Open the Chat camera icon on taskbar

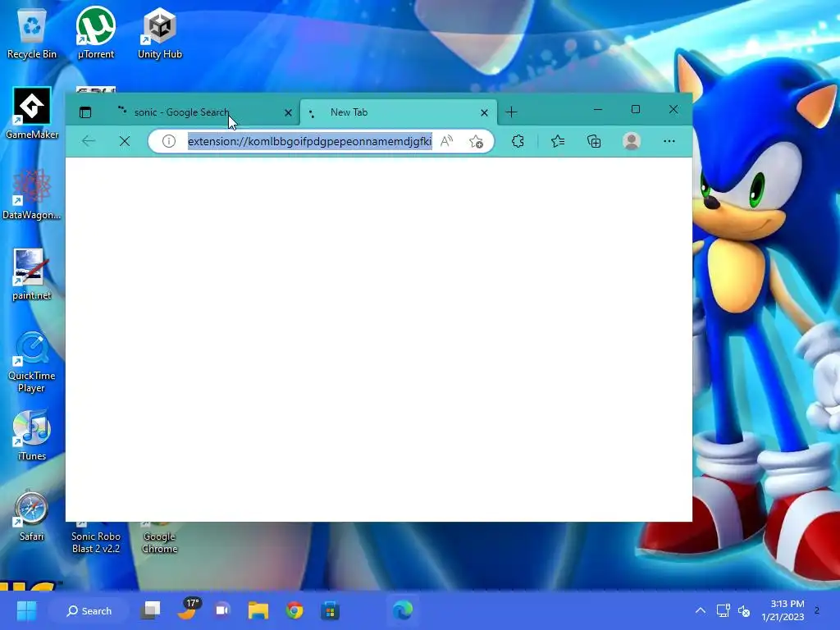(222, 610)
